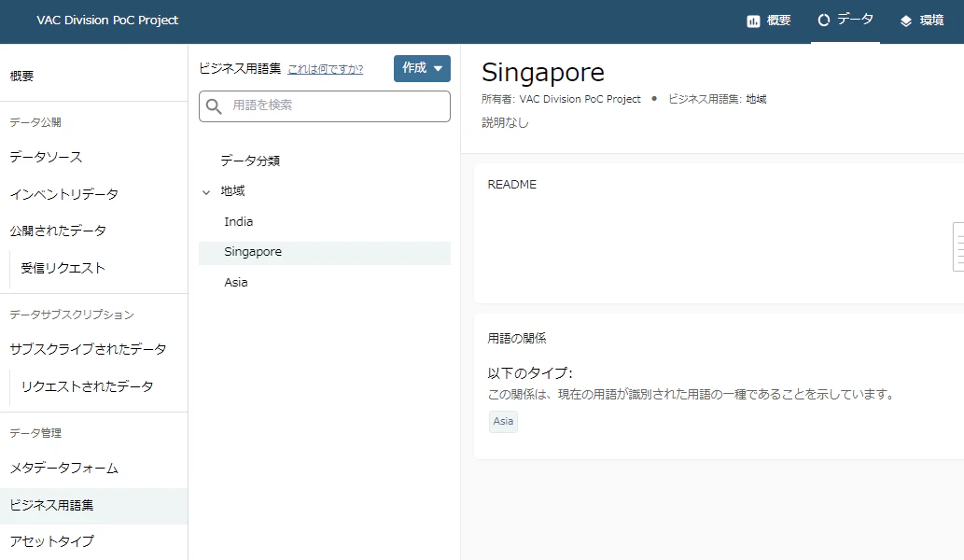This screenshot has width=964, height=560.
Task: Focus the 用語を検索 search field
Action: point(325,106)
